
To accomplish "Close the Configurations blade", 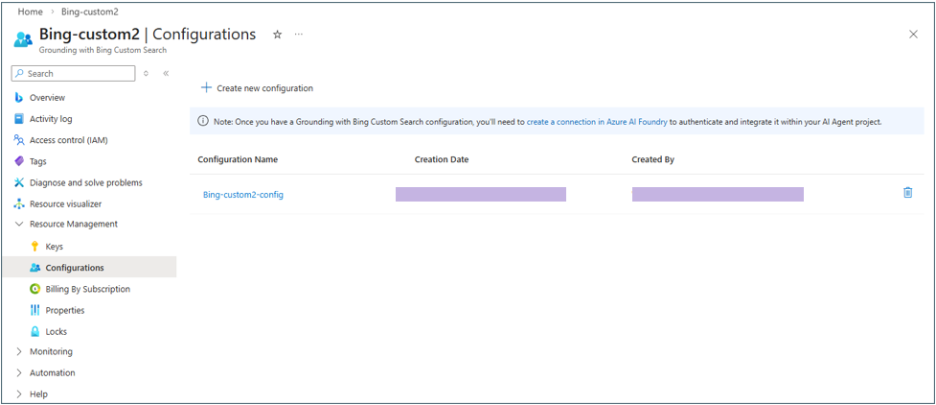I will 913,35.
